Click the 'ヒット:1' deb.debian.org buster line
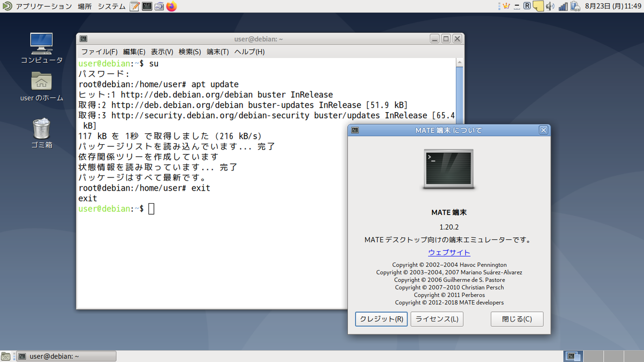This screenshot has width=644, height=362. 206,95
